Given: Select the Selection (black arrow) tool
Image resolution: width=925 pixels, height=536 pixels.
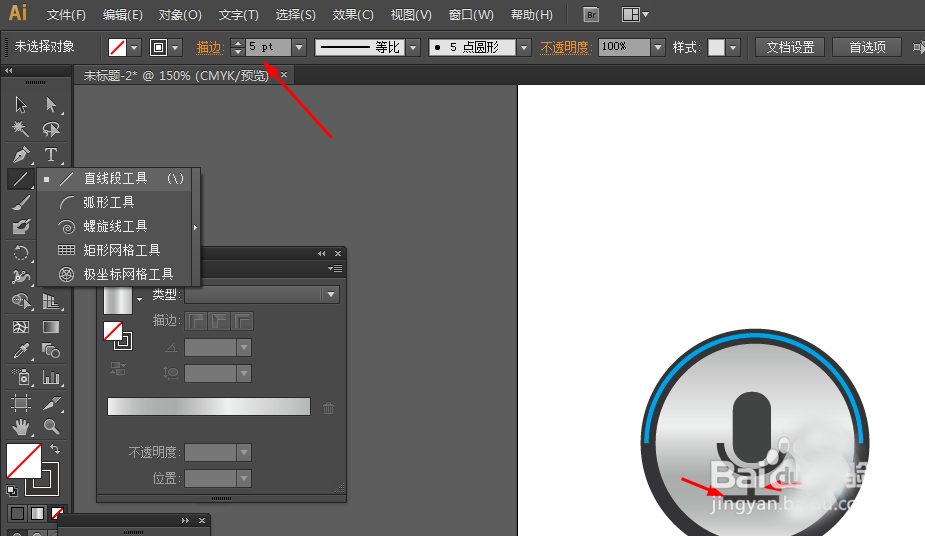Looking at the screenshot, I should tap(21, 104).
